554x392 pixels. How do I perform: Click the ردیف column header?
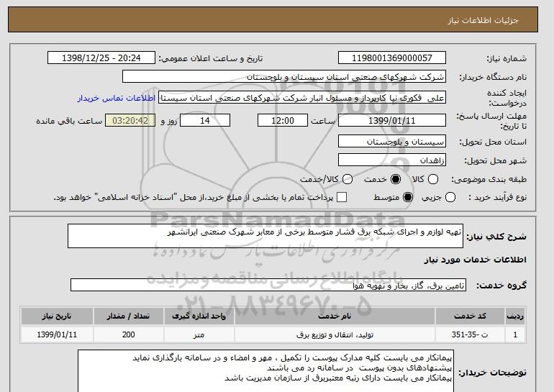coord(515,316)
